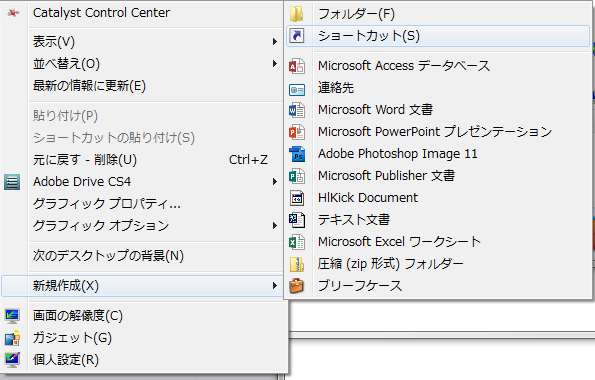Select the グラフィック オプション entry
The image size is (595, 380).
point(142,226)
